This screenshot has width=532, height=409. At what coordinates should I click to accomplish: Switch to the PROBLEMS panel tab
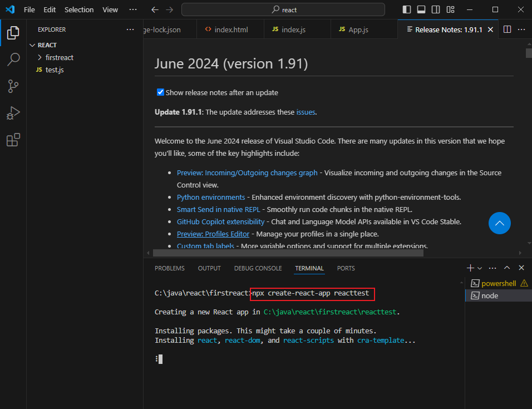[170, 268]
